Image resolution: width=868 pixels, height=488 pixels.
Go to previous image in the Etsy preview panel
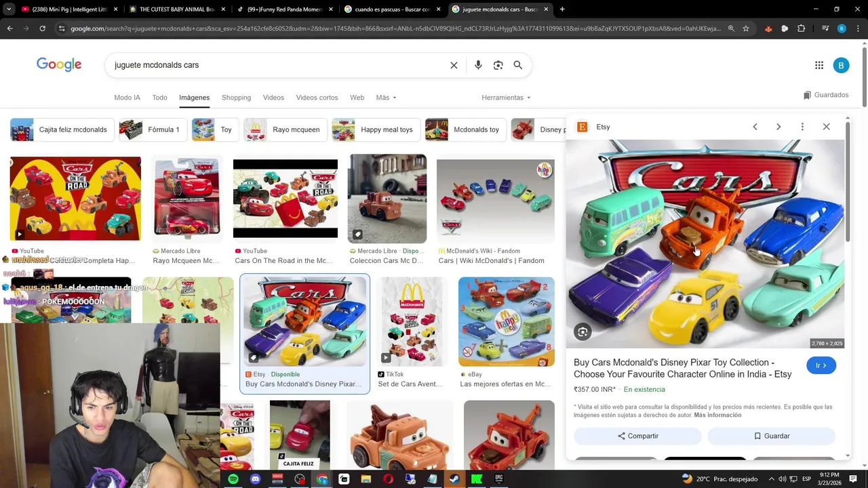pyautogui.click(x=755, y=127)
